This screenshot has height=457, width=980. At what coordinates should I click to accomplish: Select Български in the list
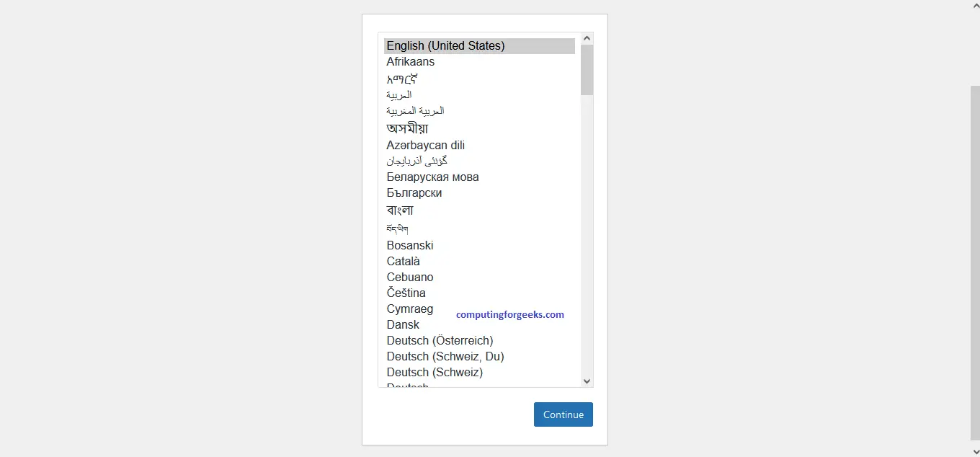pos(414,193)
